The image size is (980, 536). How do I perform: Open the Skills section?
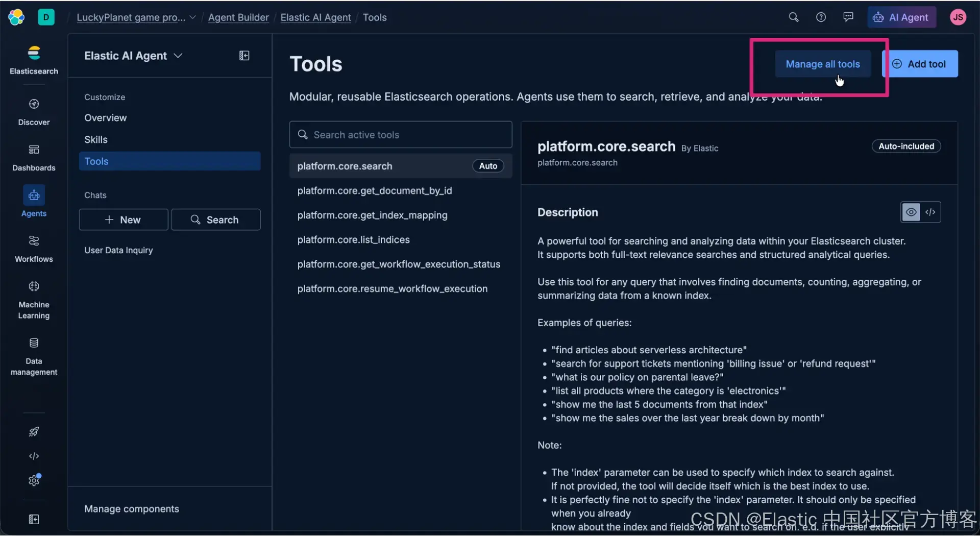[96, 140]
